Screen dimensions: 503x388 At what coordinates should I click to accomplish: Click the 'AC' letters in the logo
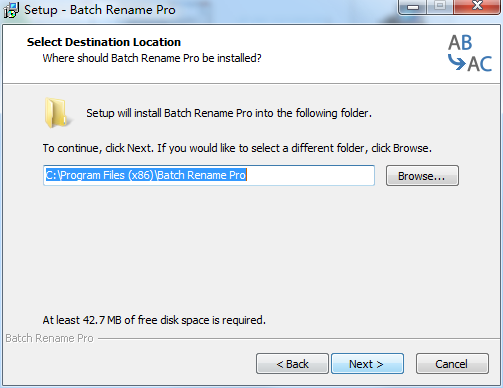pyautogui.click(x=480, y=64)
